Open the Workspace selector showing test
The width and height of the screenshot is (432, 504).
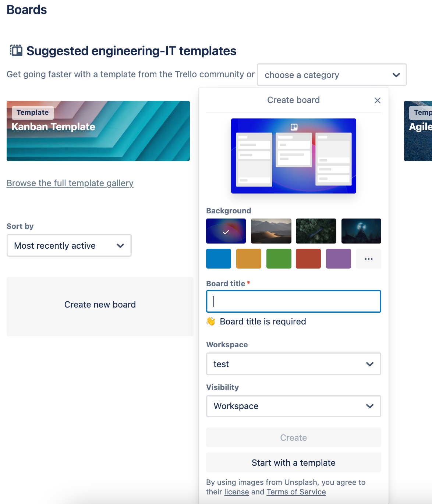(294, 364)
